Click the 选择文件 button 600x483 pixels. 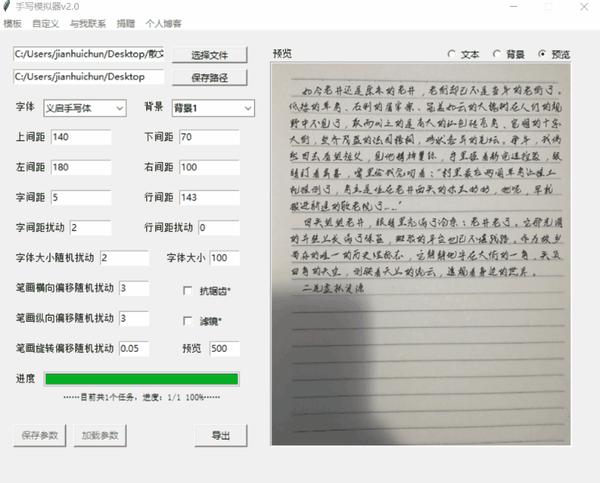[x=209, y=55]
